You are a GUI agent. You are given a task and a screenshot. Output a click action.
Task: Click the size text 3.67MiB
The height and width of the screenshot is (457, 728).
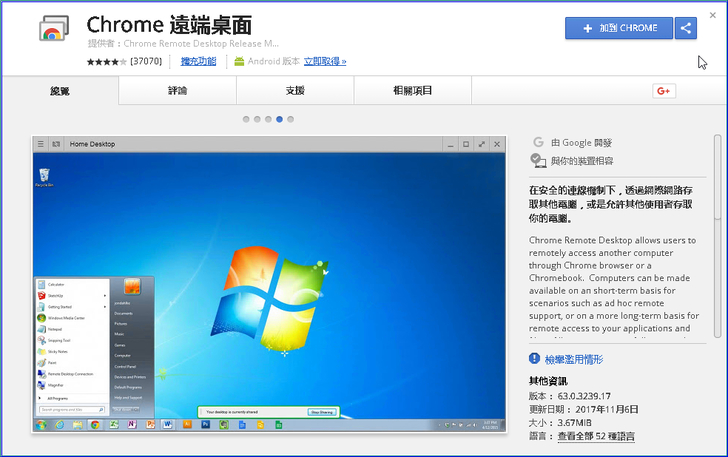(x=574, y=423)
